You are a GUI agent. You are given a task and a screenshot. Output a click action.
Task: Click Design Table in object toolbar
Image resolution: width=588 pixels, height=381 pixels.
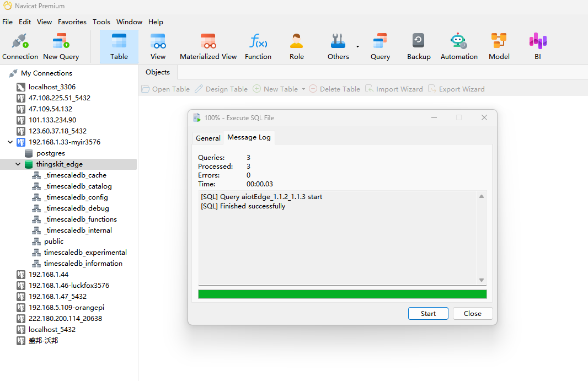pos(221,89)
